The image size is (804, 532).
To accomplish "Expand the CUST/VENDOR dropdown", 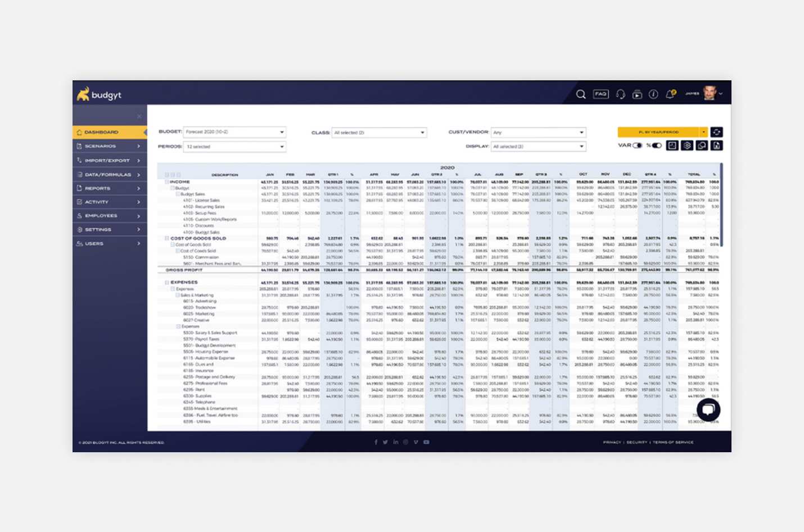I will [539, 132].
